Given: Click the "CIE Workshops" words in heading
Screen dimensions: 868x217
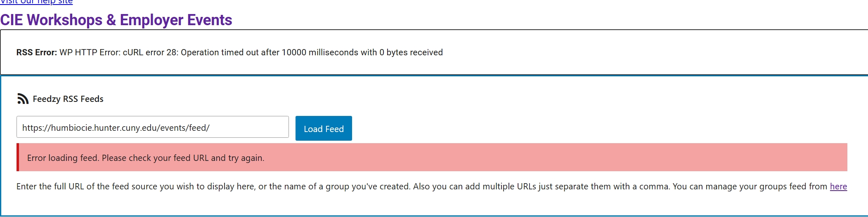Looking at the screenshot, I should pos(52,20).
